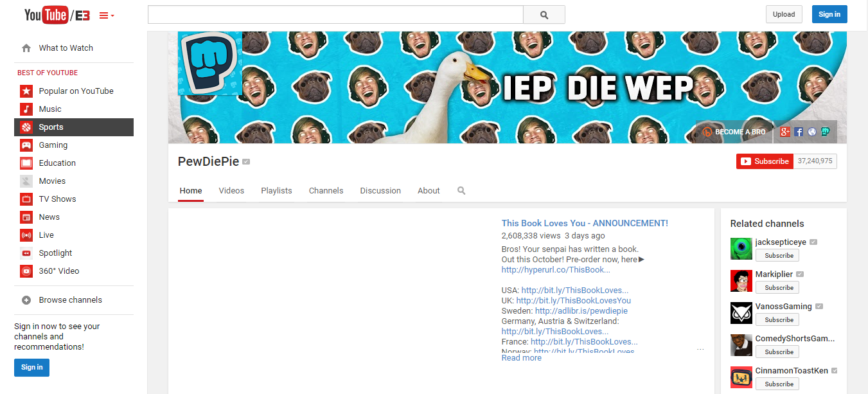Click the top-right Sign in button

(x=829, y=14)
